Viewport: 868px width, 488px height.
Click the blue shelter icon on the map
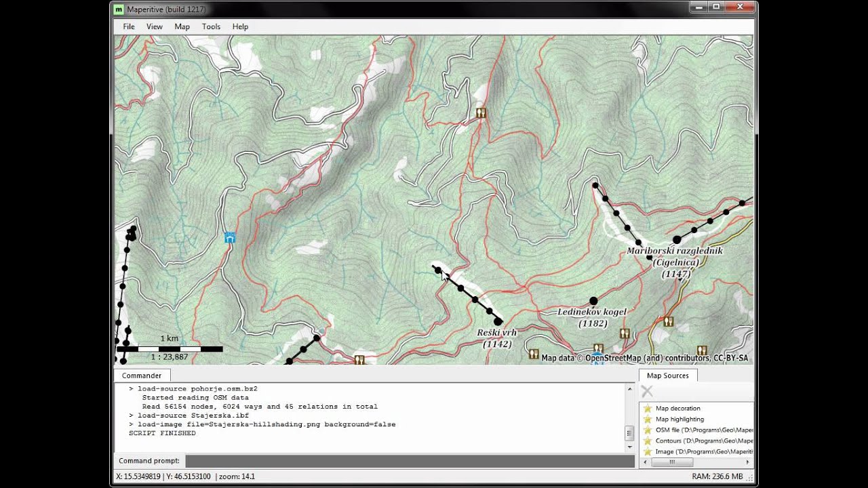click(x=230, y=237)
